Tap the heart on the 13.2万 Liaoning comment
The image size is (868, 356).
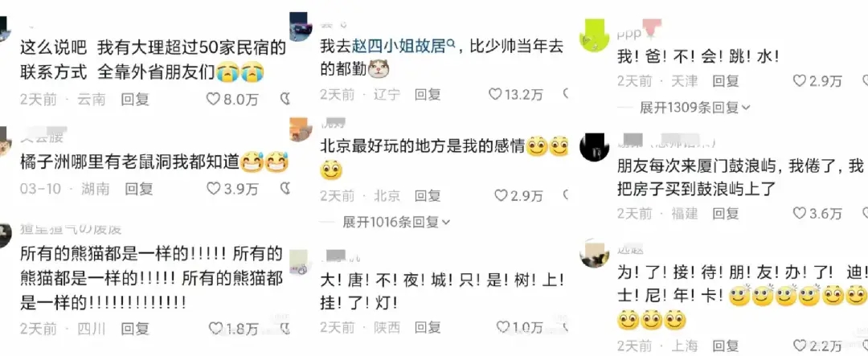[495, 94]
